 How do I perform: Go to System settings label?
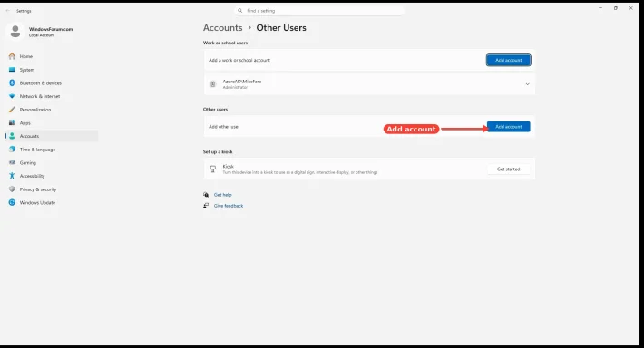point(27,70)
